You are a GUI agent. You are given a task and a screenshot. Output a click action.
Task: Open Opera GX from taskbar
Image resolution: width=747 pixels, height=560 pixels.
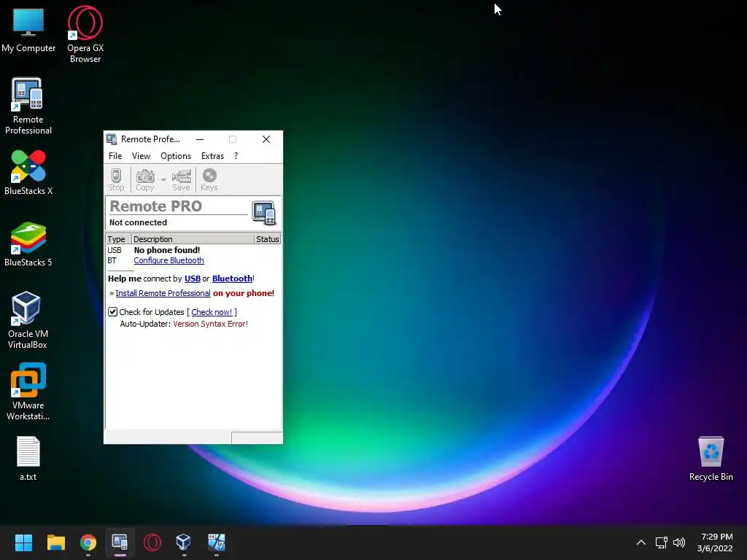152,542
